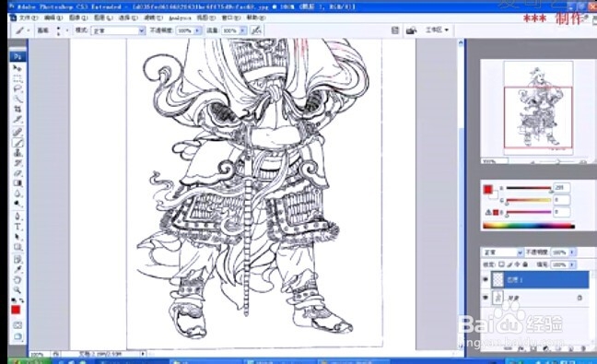
Task: Select the Dodge tool
Action: click(x=18, y=204)
